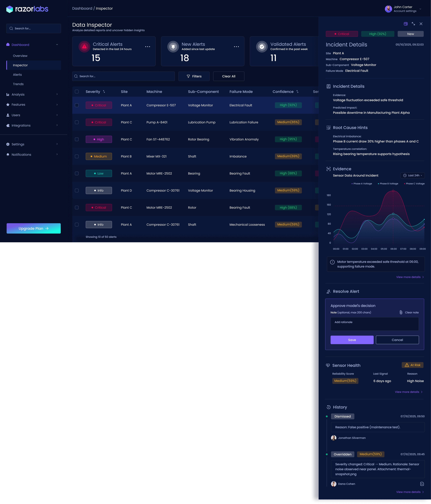Click the Clear All button
The image size is (431, 504).
(229, 76)
